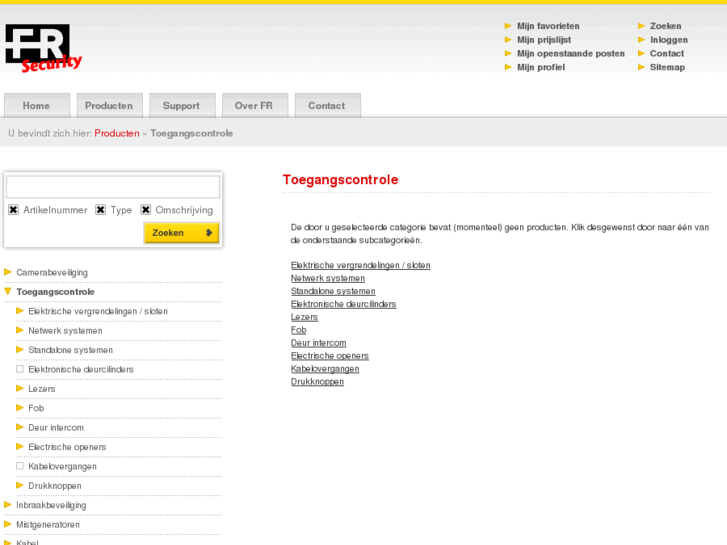The image size is (727, 545).
Task: Expand sidebar arrow beside Deur intercom
Action: (19, 427)
